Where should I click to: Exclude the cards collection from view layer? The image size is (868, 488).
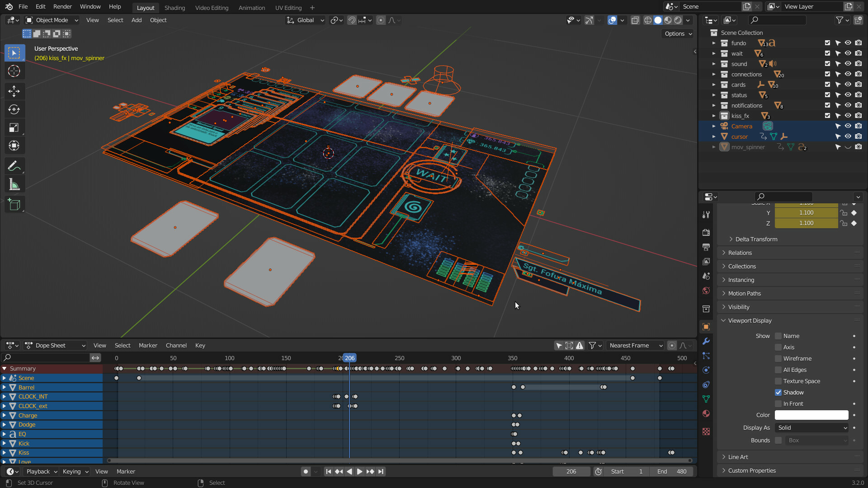(827, 84)
